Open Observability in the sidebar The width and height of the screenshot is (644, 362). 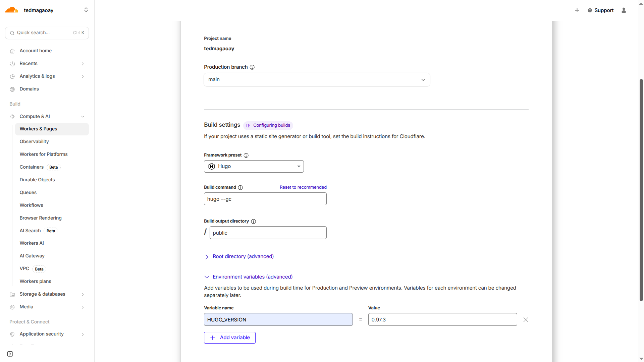coord(34,141)
